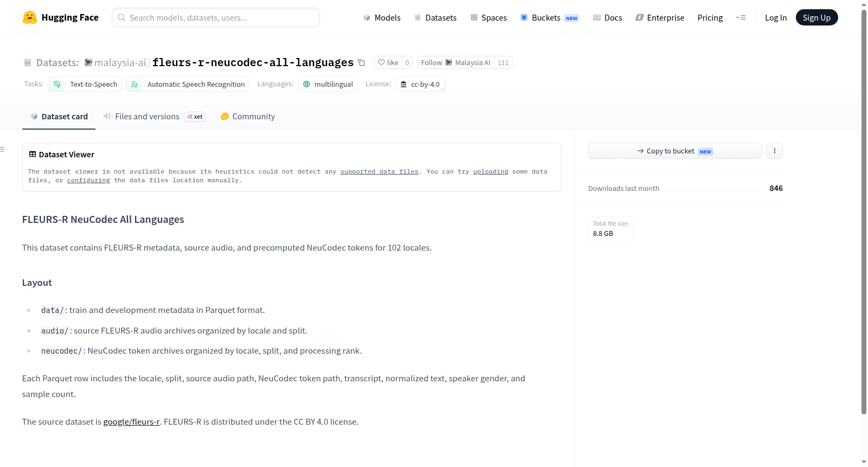This screenshot has width=868, height=467.
Task: Open Buckets in the navbar
Action: point(550,17)
